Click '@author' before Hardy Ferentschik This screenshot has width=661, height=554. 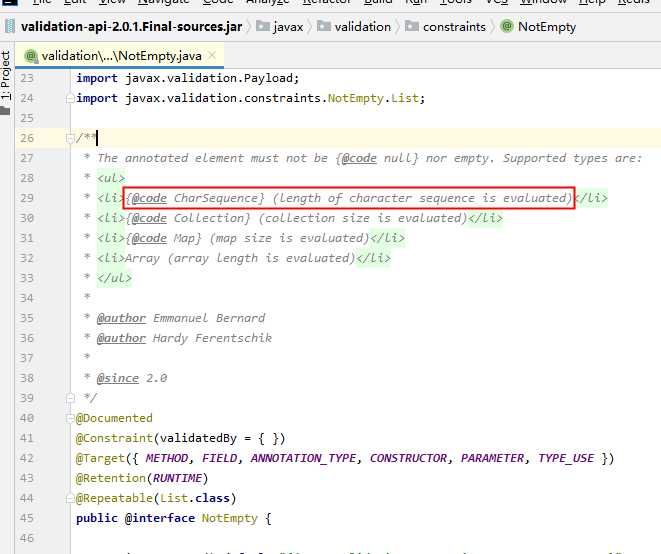pyautogui.click(x=121, y=338)
